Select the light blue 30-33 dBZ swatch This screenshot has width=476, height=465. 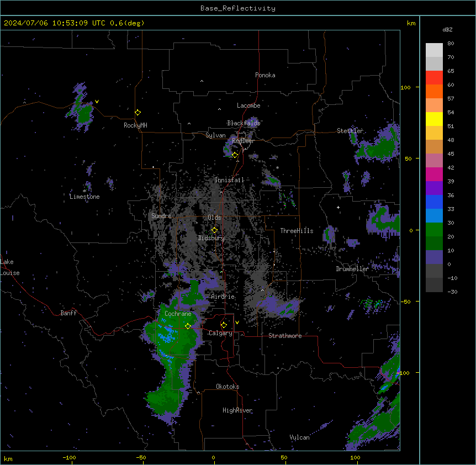click(434, 216)
